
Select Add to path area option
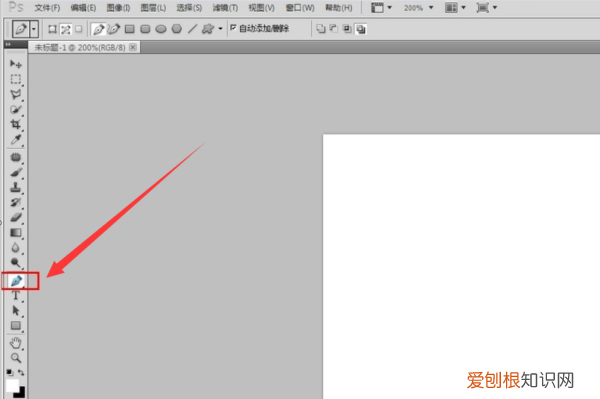(x=321, y=29)
